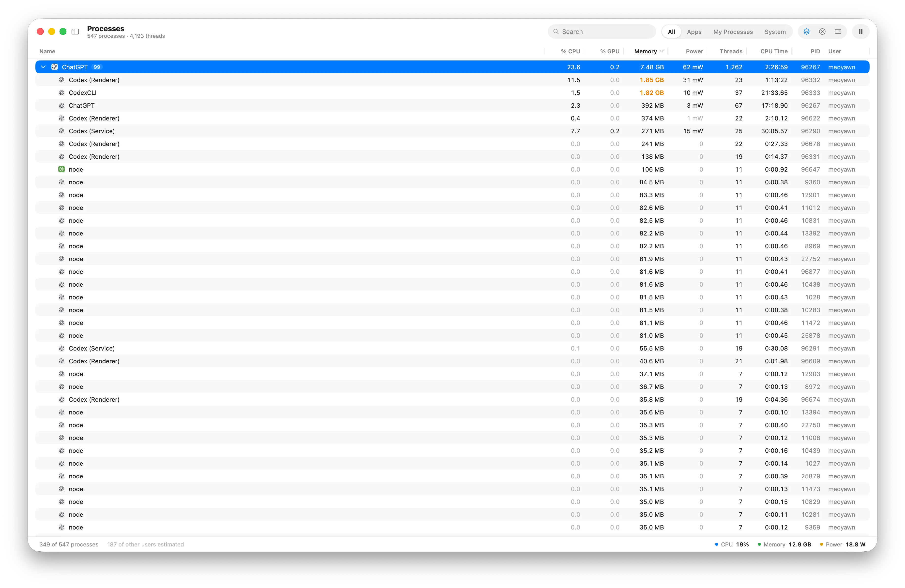Click icon of Codex (Service) PID 96291
The image size is (905, 588).
click(x=61, y=348)
